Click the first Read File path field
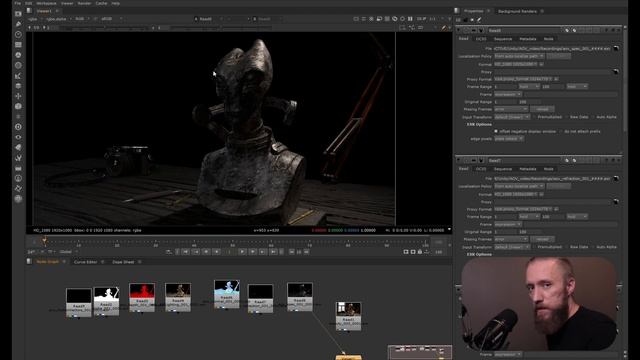Viewport: 640px width, 360px height. point(552,49)
